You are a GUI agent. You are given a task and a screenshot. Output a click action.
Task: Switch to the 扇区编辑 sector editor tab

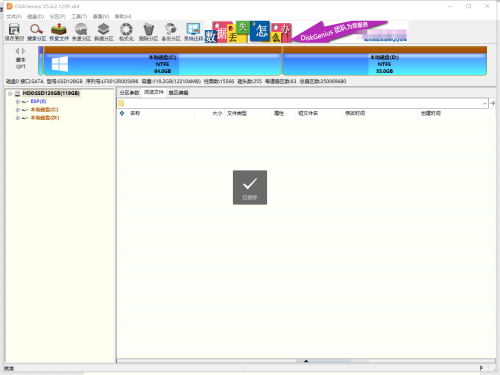(x=178, y=93)
